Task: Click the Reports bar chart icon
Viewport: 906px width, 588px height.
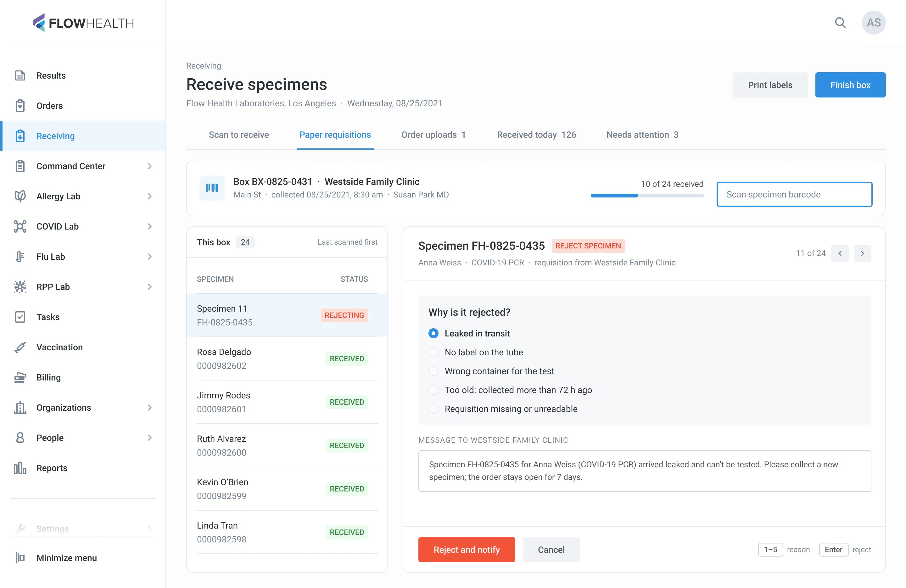Action: tap(20, 468)
